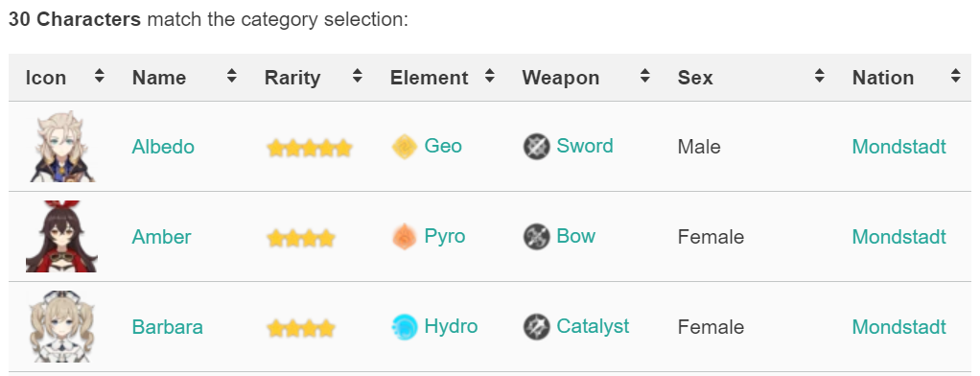980x376 pixels.
Task: Sort table by the Weapon column
Action: 588,78
